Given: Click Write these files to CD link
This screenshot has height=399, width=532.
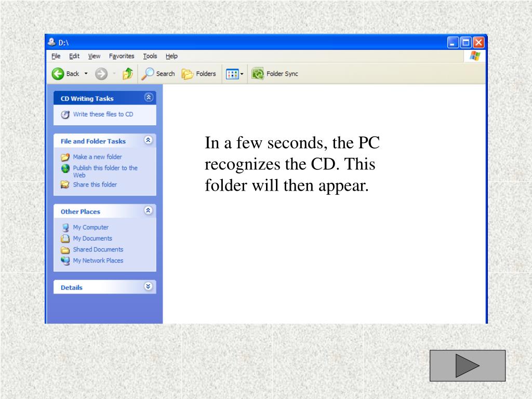Looking at the screenshot, I should (103, 114).
